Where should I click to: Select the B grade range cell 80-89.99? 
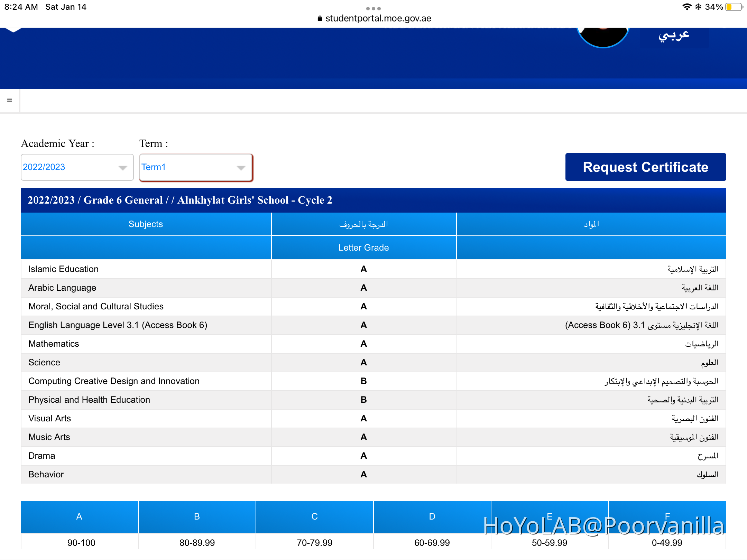tap(197, 543)
